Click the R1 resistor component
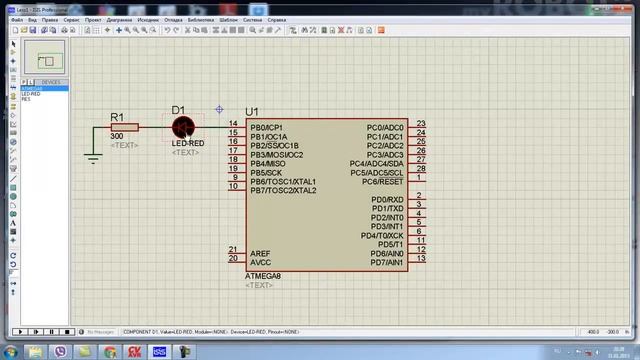Viewport: 640px width, 360px height. (x=124, y=127)
